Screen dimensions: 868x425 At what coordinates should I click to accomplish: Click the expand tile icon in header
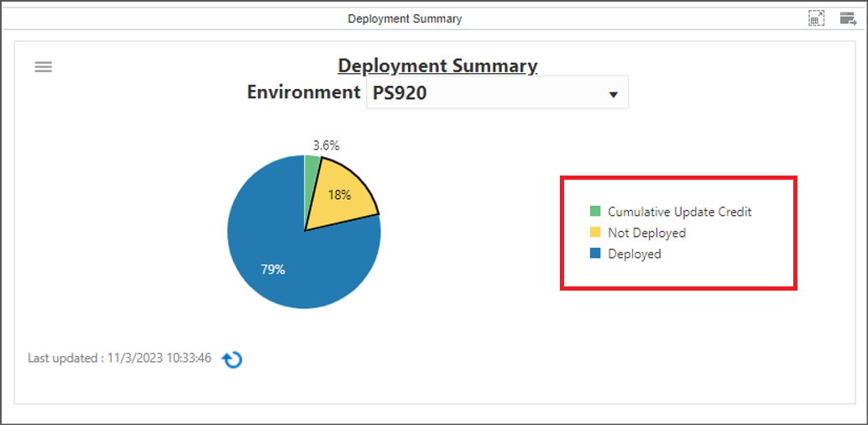[816, 18]
